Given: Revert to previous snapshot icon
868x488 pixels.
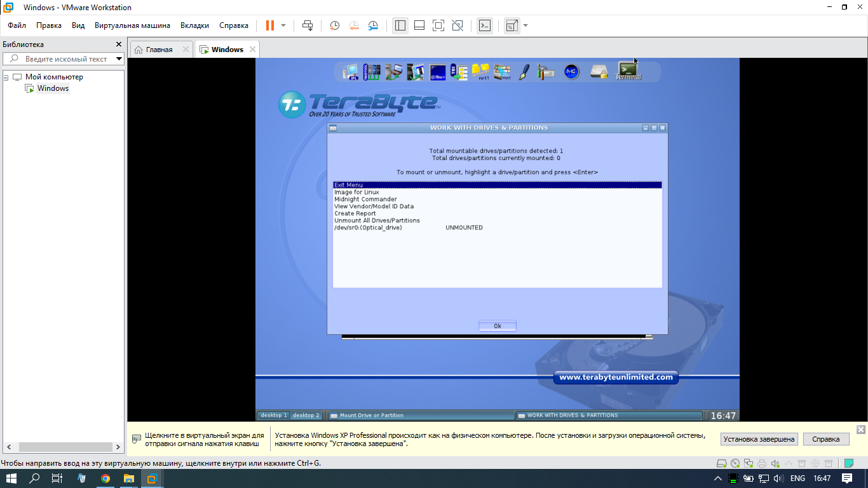Looking at the screenshot, I should tap(354, 25).
